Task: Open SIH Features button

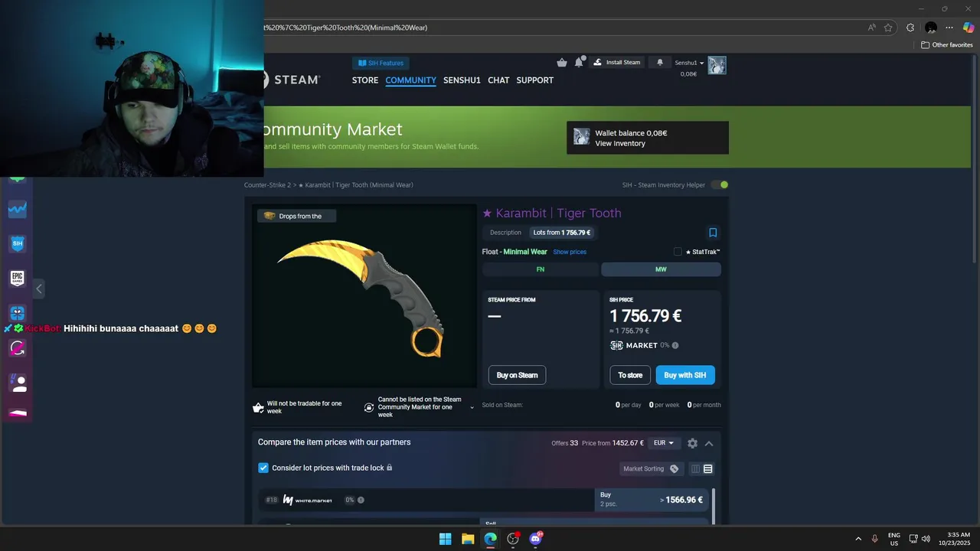Action: pos(381,63)
